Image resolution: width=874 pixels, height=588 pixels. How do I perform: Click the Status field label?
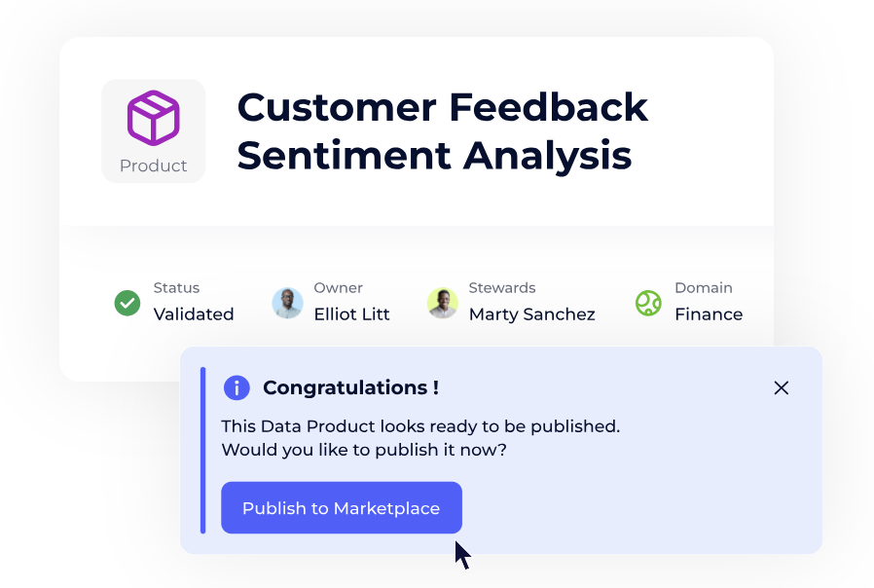(176, 288)
